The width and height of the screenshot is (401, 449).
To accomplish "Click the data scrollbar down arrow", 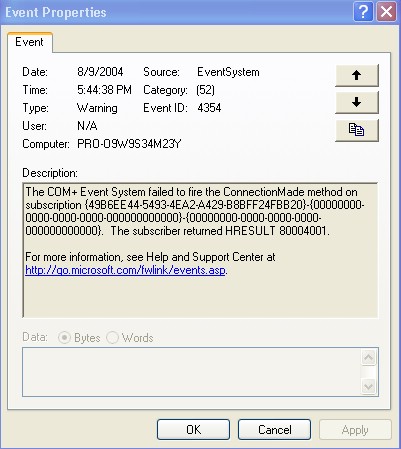I will click(369, 386).
